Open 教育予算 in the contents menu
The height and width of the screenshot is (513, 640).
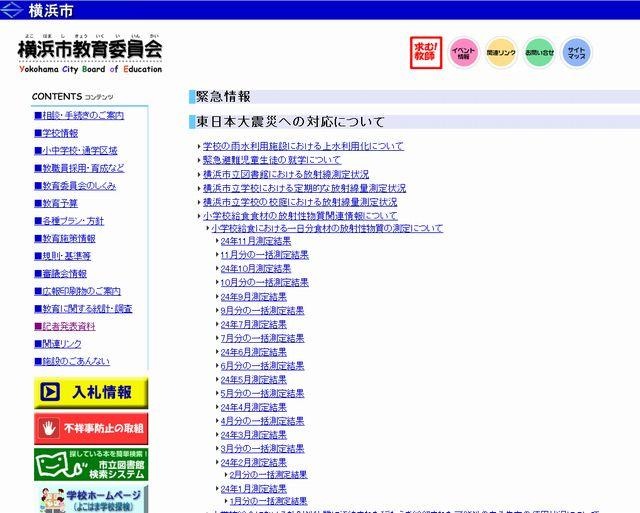56,203
